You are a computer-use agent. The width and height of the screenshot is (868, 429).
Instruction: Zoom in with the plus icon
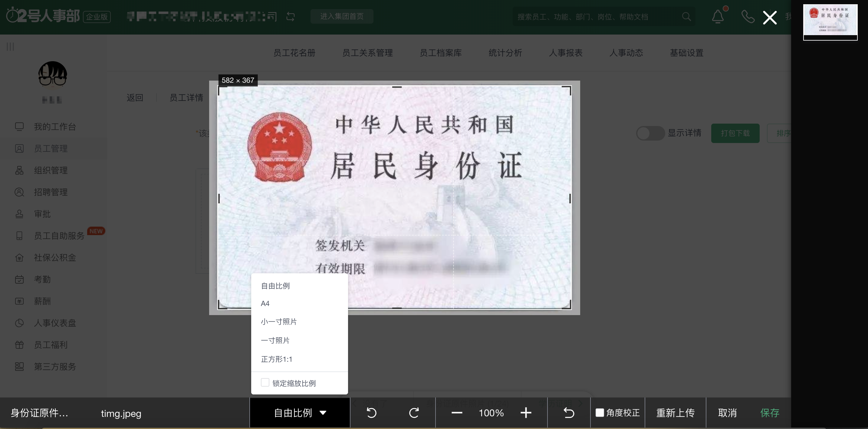tap(526, 413)
